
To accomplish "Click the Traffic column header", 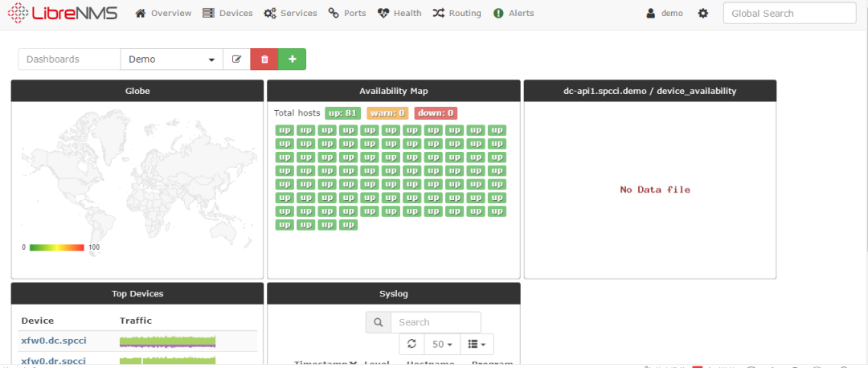I will click(136, 321).
